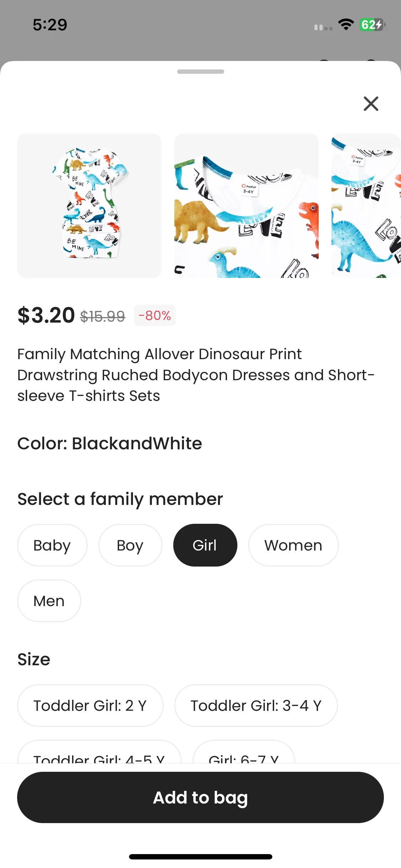Close the product options sheet
This screenshot has width=401, height=868.
(371, 104)
